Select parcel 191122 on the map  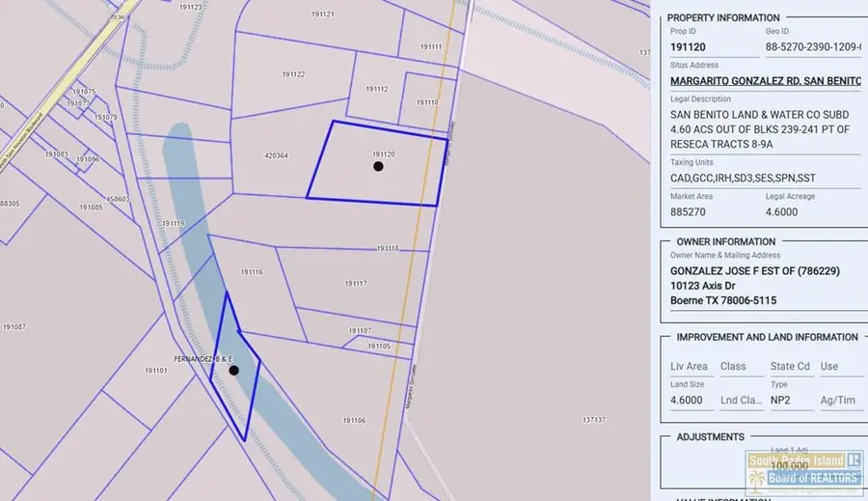[293, 74]
